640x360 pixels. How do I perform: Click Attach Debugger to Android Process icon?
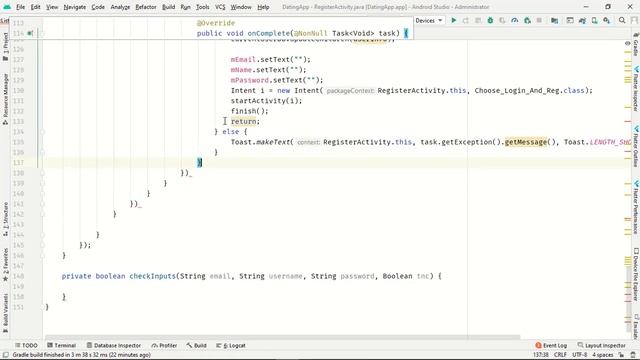(527, 20)
